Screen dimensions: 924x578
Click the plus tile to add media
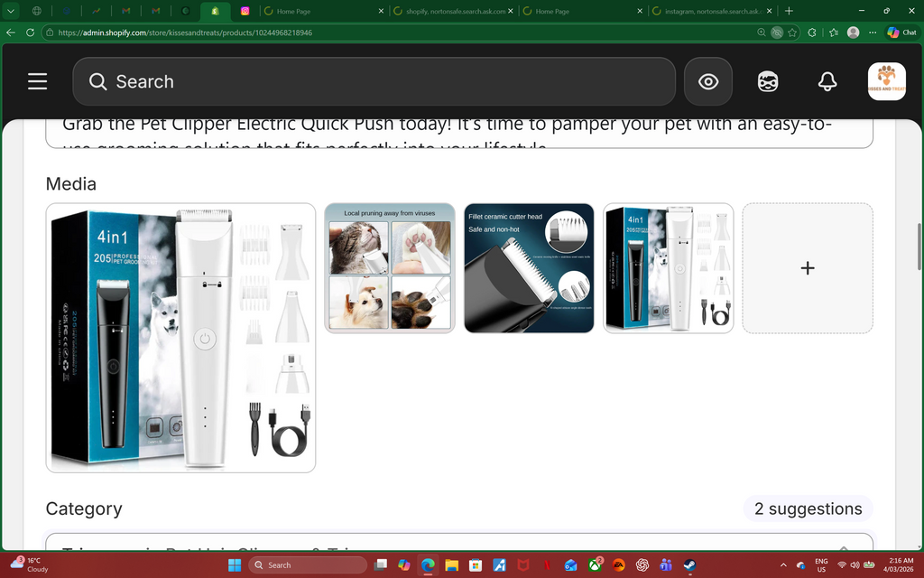point(808,267)
